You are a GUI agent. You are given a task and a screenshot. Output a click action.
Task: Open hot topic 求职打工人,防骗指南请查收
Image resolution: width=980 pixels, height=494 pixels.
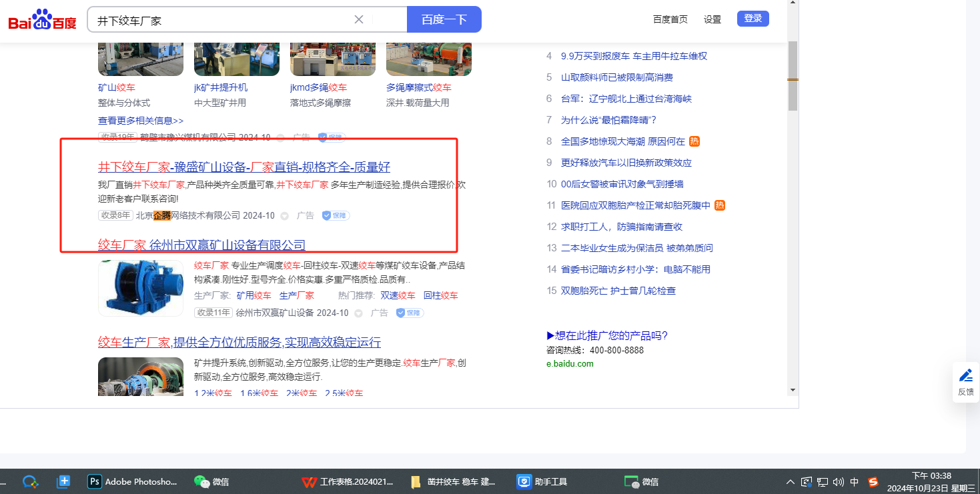click(622, 227)
